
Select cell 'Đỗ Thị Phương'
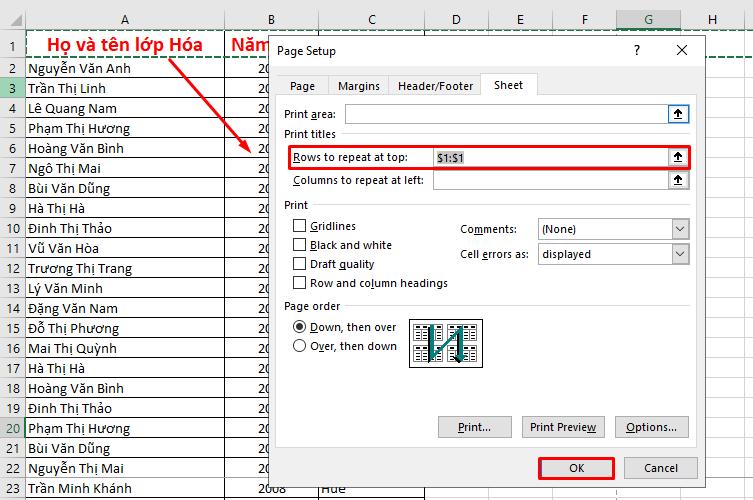[125, 329]
